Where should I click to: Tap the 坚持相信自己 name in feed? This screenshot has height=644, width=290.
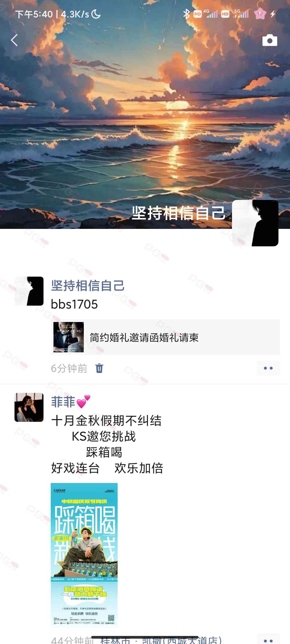pos(88,286)
